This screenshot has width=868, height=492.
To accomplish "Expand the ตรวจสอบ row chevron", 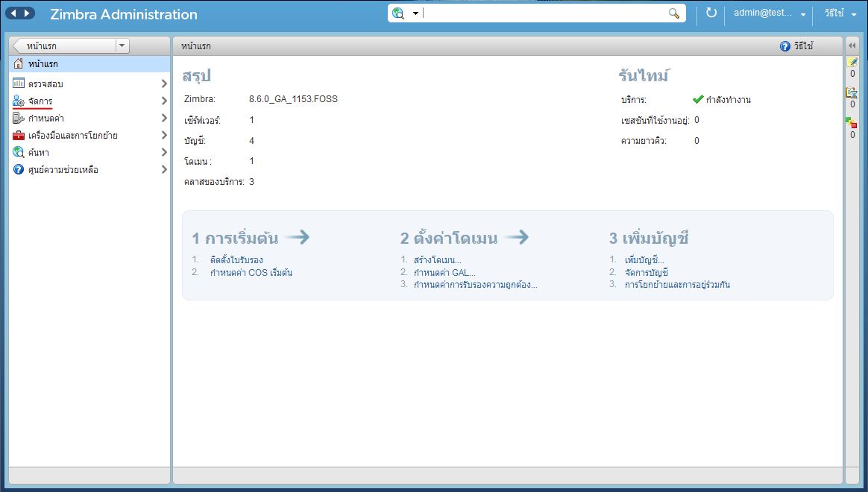I will click(164, 83).
